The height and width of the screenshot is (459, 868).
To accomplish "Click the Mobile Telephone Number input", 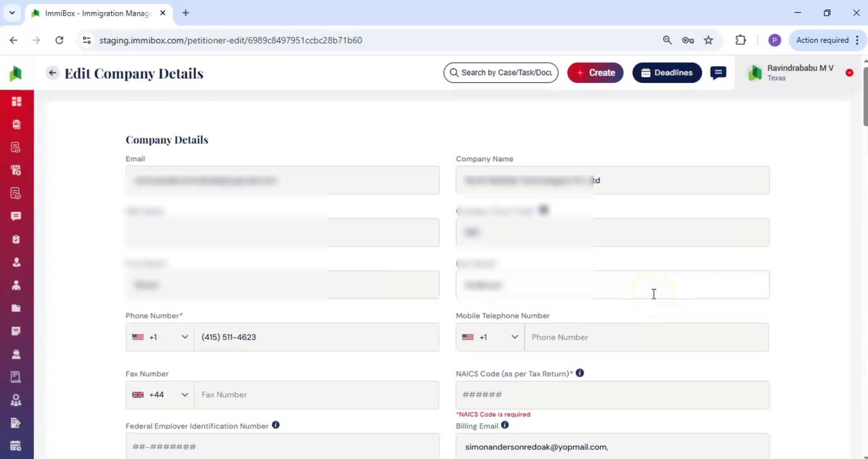I will [647, 337].
